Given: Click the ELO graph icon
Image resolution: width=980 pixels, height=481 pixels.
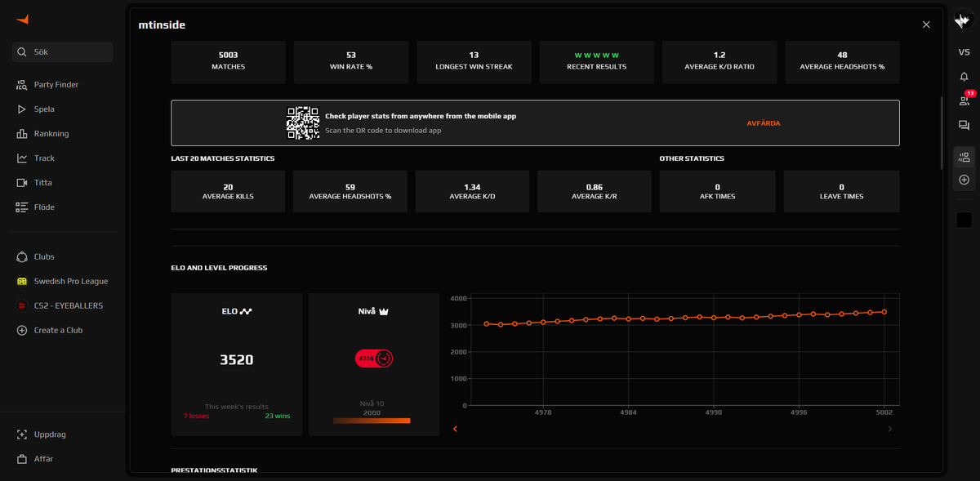Looking at the screenshot, I should (246, 311).
